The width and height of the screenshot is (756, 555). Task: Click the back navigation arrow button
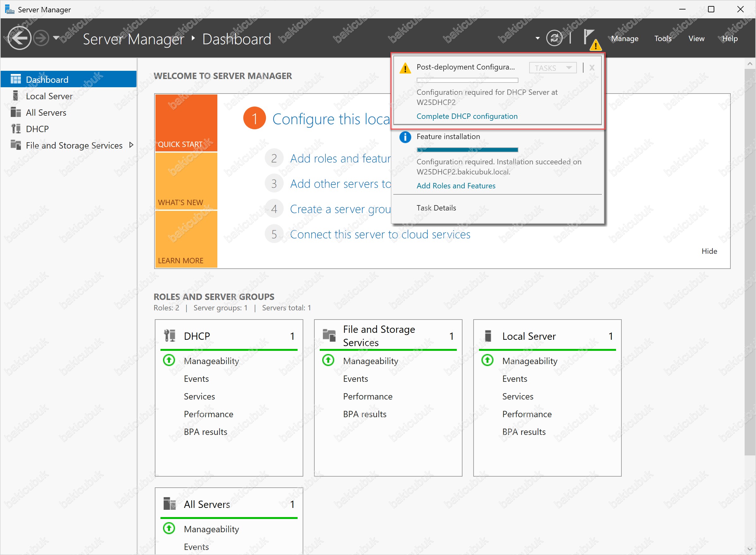(19, 38)
